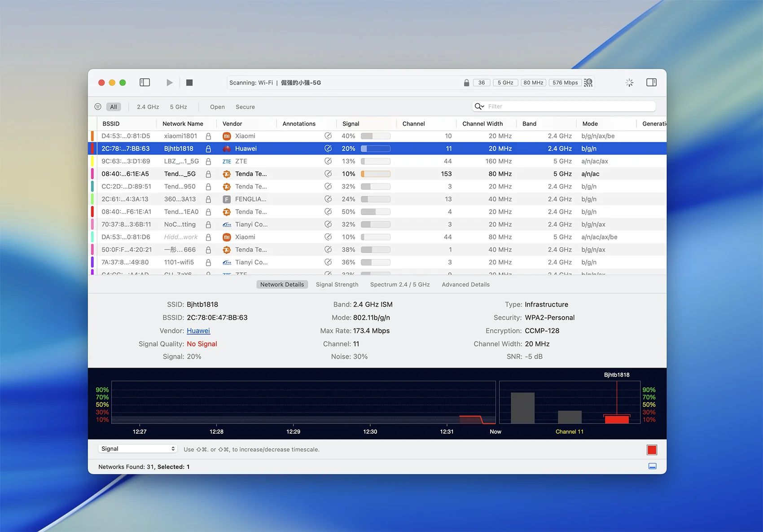
Task: Show only 5 GHz networks
Action: tap(178, 107)
